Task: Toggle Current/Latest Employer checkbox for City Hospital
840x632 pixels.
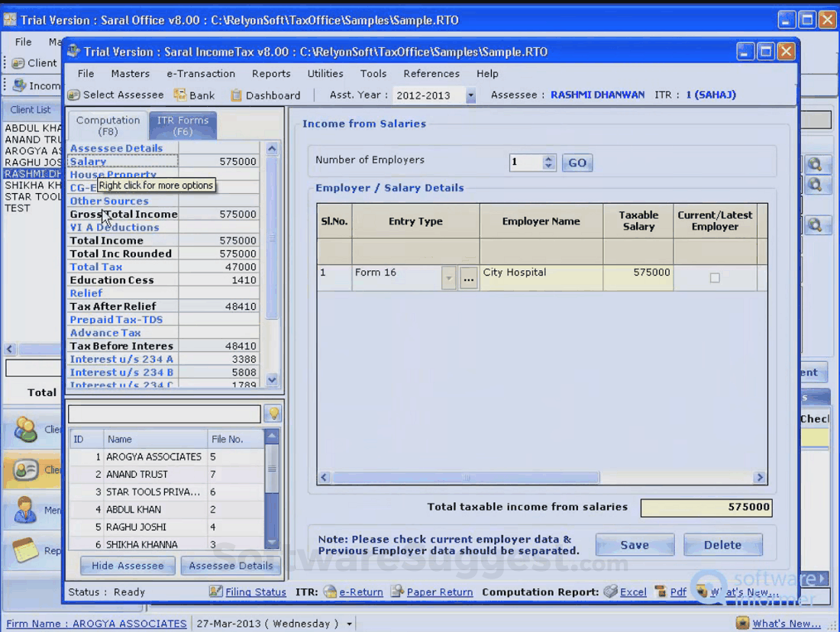Action: point(715,278)
